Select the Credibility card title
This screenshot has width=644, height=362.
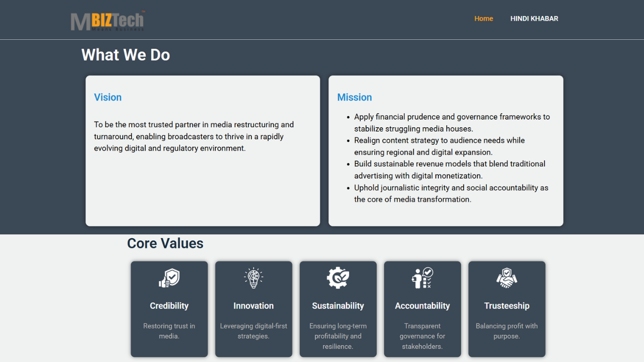pos(169,306)
